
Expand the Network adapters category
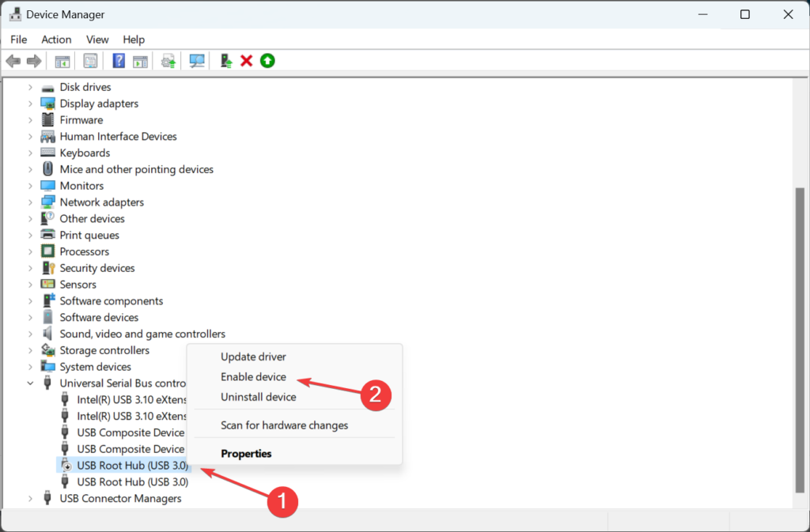[30, 202]
